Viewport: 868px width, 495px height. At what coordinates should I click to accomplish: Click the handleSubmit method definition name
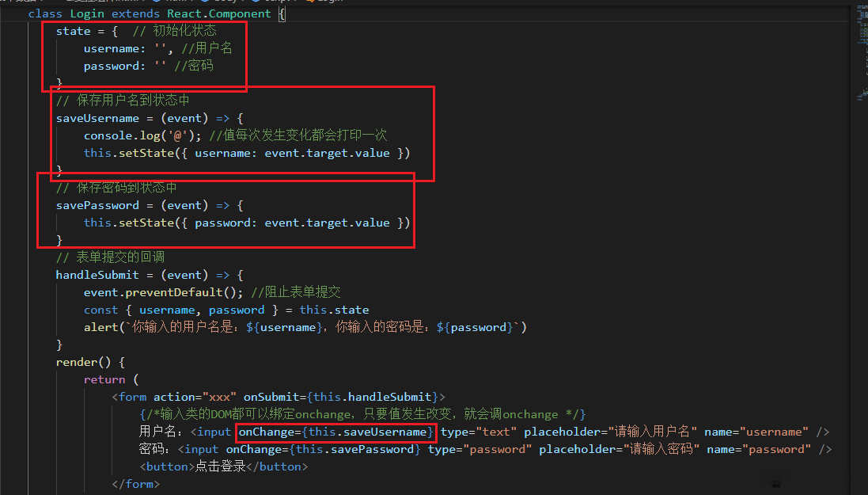97,275
